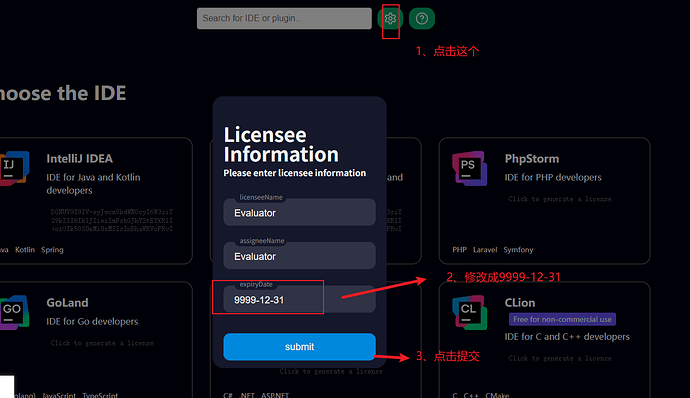Select the GoLand GO logo icon
This screenshot has width=690, height=398.
[x=15, y=312]
